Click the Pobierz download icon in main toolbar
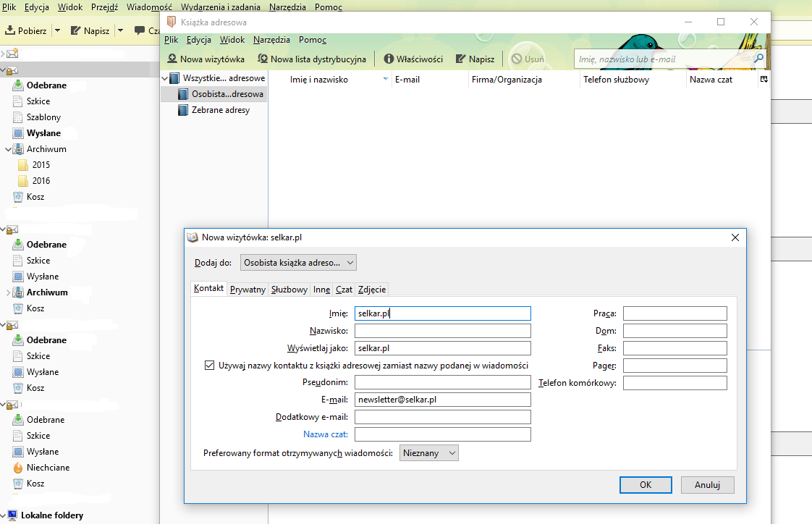The width and height of the screenshot is (812, 527). tap(11, 31)
